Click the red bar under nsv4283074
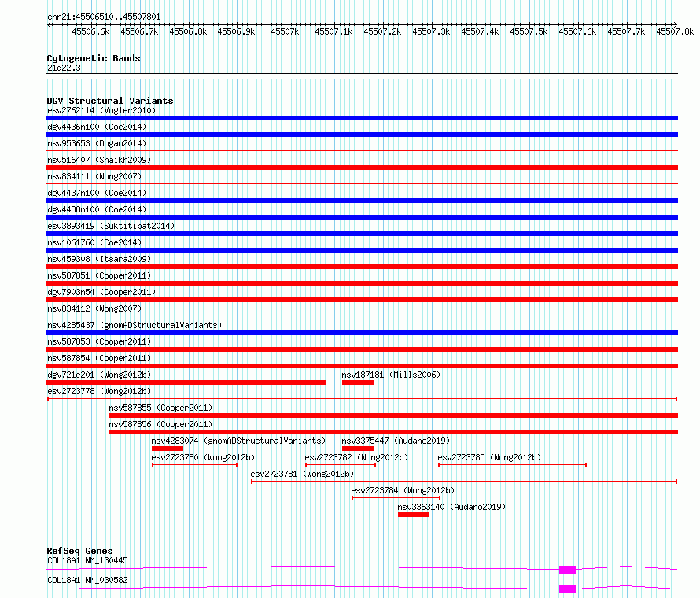This screenshot has width=700, height=598. [x=168, y=448]
